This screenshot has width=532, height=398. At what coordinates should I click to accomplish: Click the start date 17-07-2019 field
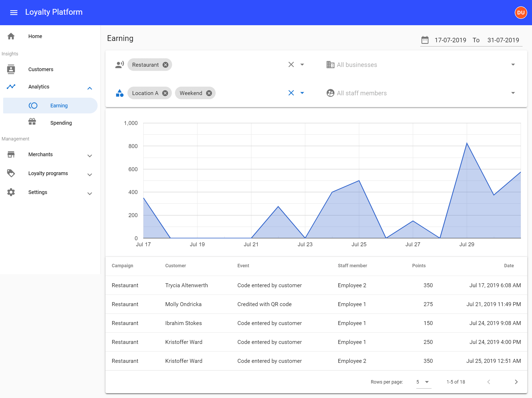tap(450, 40)
